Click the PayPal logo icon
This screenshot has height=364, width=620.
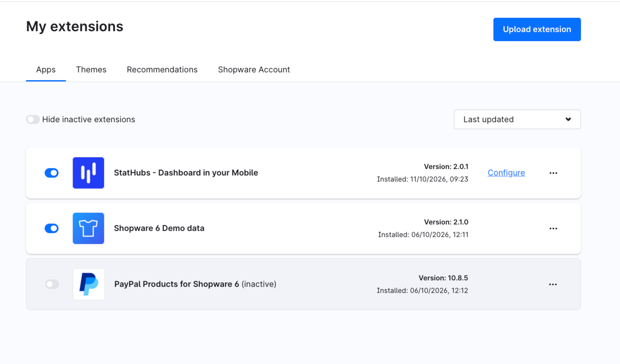(89, 284)
